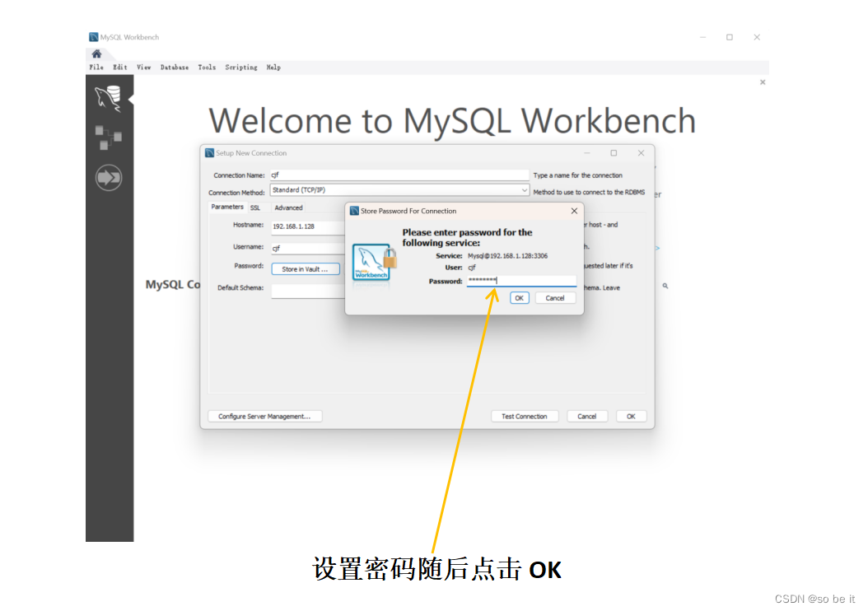Minimize the Setup New Connection window

click(587, 153)
